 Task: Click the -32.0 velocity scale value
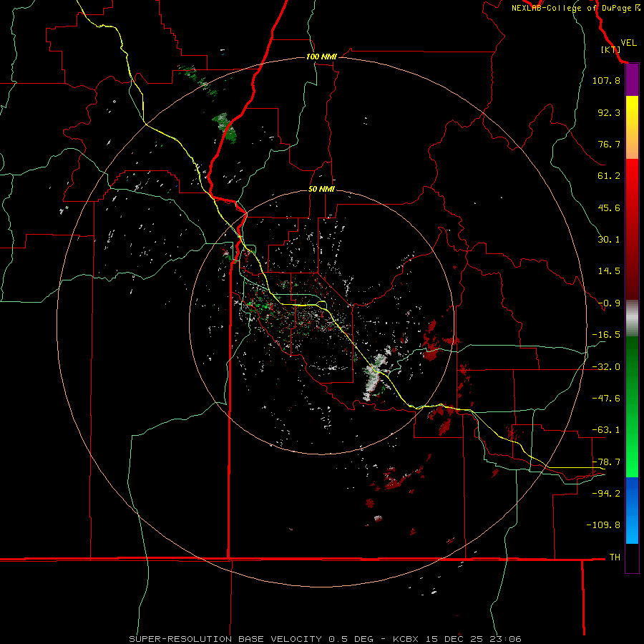tap(606, 367)
